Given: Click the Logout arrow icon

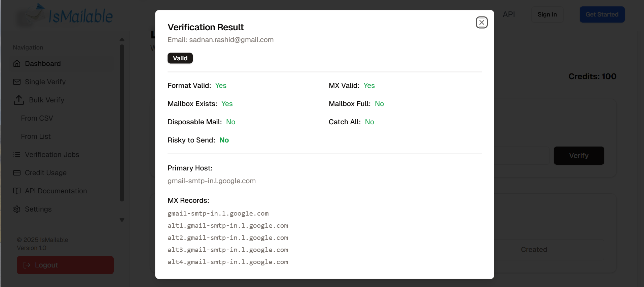Looking at the screenshot, I should [x=27, y=265].
